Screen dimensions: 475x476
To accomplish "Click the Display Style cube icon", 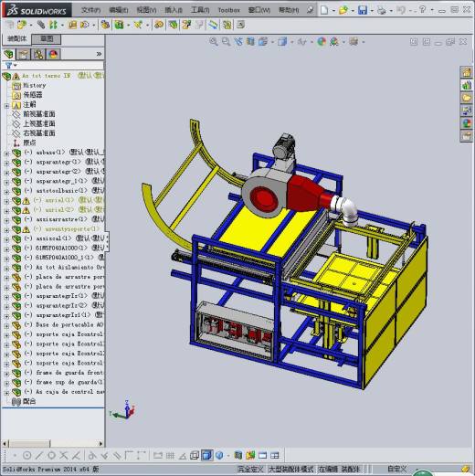I will point(282,41).
